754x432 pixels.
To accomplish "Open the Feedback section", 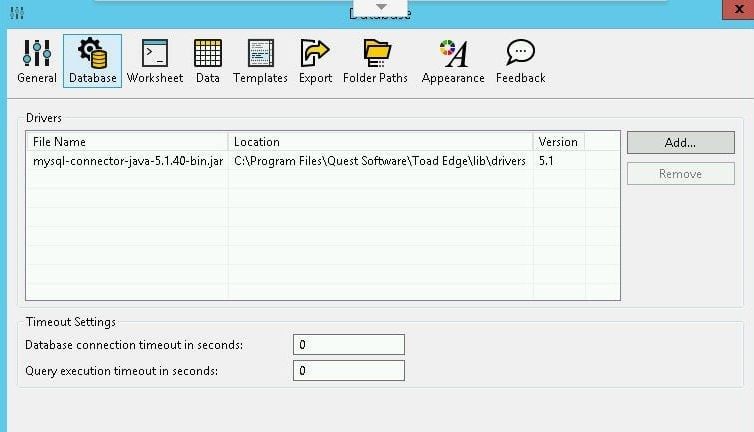I will 520,61.
